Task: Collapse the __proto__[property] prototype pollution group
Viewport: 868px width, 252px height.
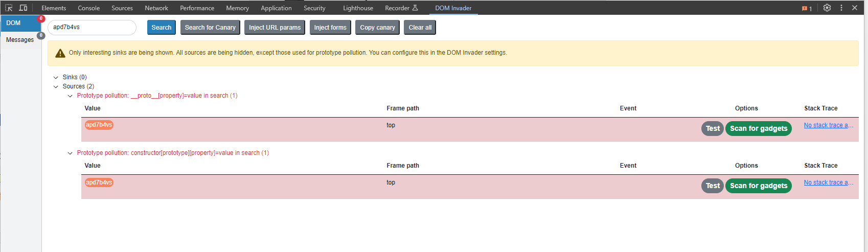Action: point(70,96)
